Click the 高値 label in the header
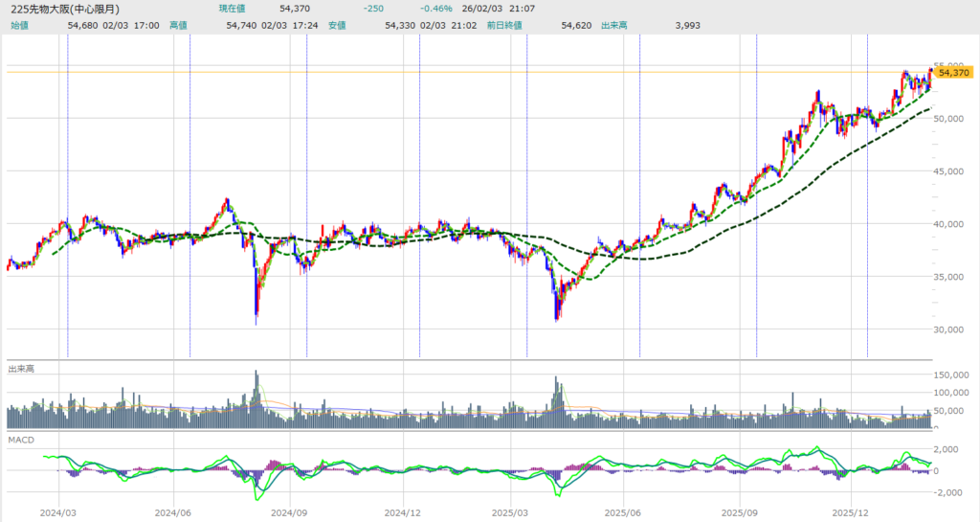This screenshot has height=522, width=980. click(179, 25)
